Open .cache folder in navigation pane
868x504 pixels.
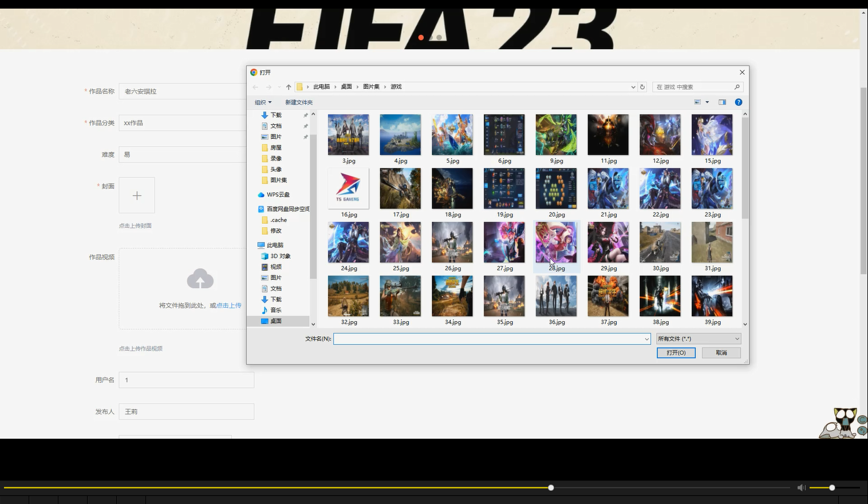(x=279, y=220)
